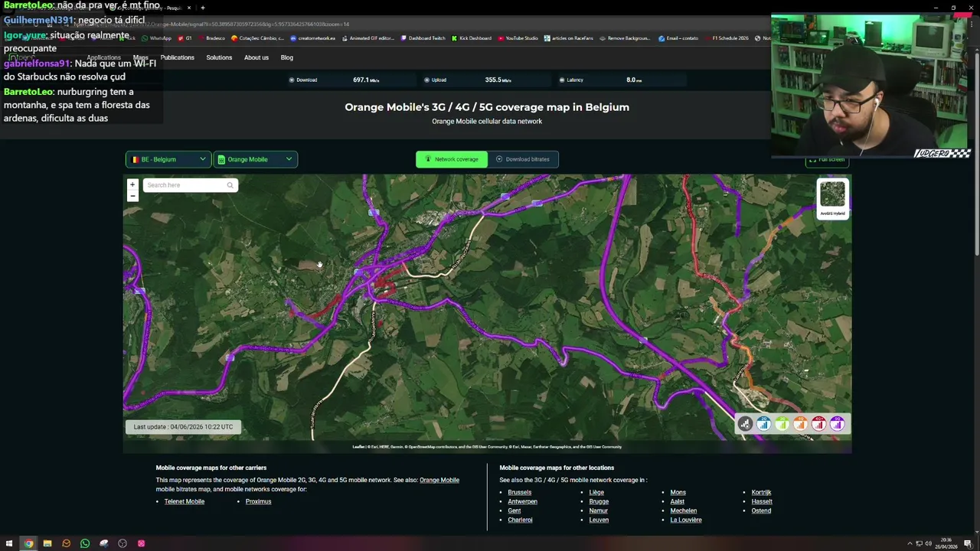Zoom in the map with plus button
Screen dimensions: 980x551
click(x=132, y=184)
